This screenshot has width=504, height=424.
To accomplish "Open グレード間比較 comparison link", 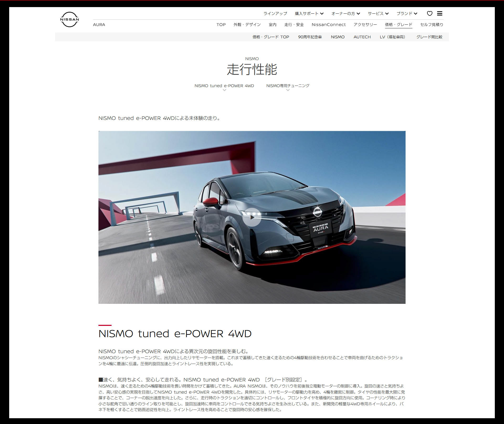I will point(429,37).
